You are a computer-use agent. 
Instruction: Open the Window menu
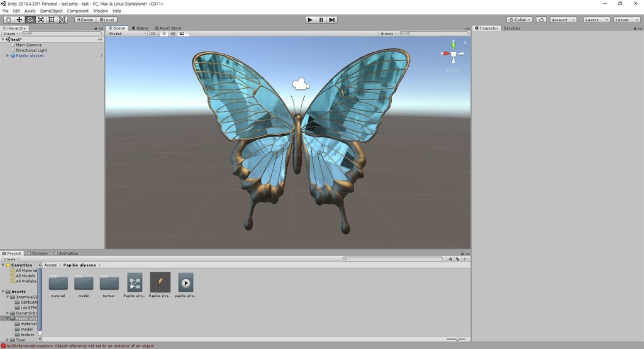[x=100, y=11]
